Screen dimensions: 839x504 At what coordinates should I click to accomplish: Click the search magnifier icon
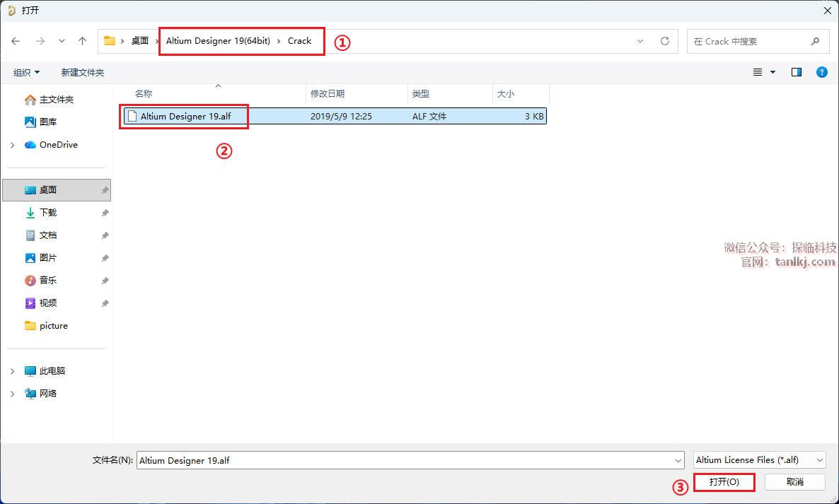(x=816, y=41)
